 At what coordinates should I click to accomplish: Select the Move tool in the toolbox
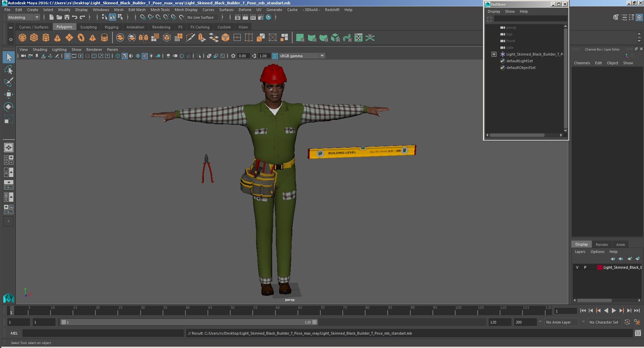pos(9,94)
